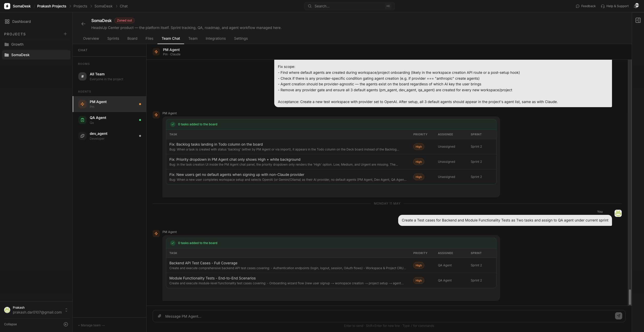Click the QA Agent clipboard icon
The width and height of the screenshot is (644, 332).
(x=82, y=120)
